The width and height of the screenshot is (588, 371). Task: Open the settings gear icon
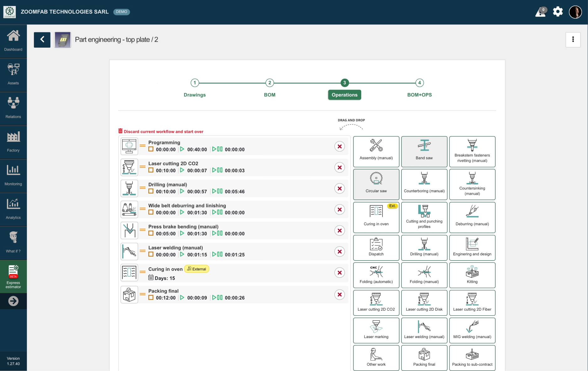pos(558,12)
